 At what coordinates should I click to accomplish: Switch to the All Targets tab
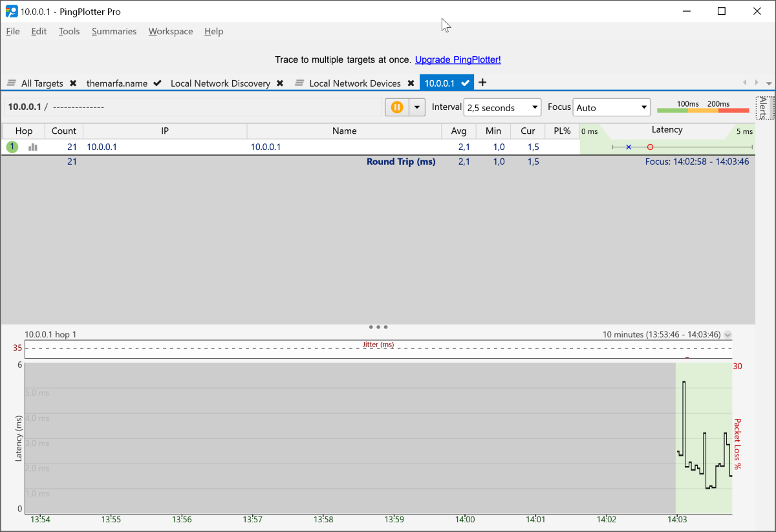tap(42, 83)
